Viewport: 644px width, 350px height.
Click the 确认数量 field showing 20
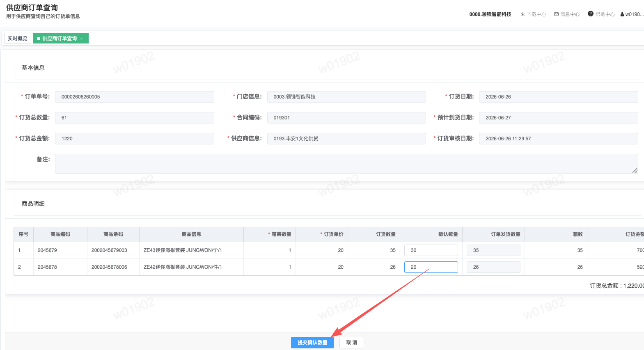pyautogui.click(x=431, y=267)
